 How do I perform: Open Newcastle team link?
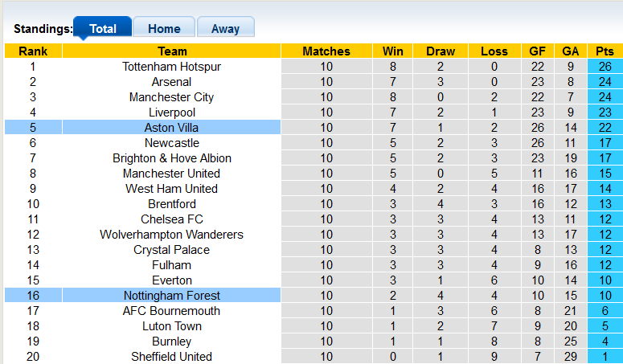(171, 143)
